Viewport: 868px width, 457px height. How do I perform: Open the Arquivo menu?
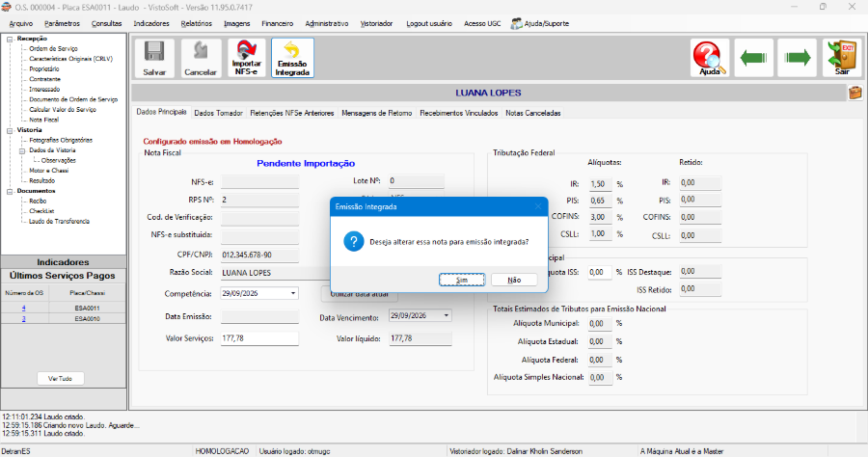coord(21,24)
